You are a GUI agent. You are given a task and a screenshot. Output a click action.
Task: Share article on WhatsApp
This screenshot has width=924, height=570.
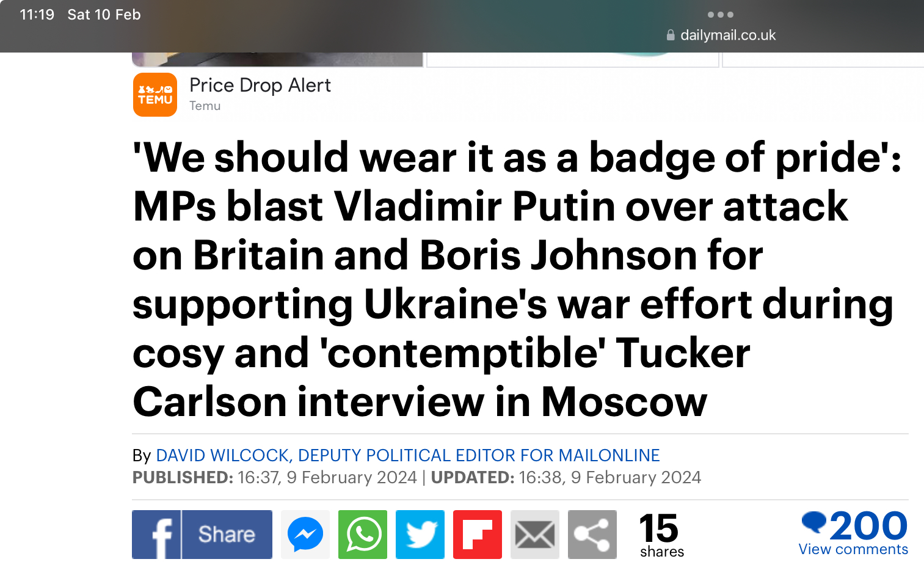click(363, 535)
